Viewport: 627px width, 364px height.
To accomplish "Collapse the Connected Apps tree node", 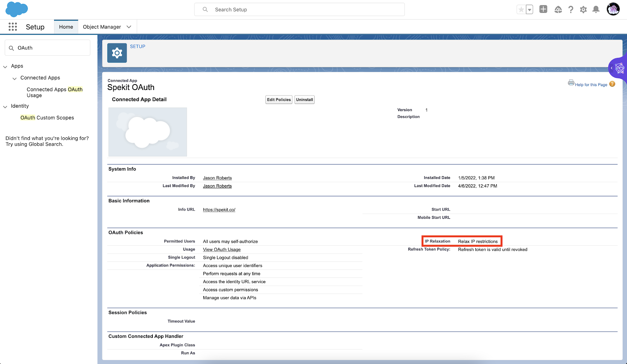I will [x=14, y=78].
